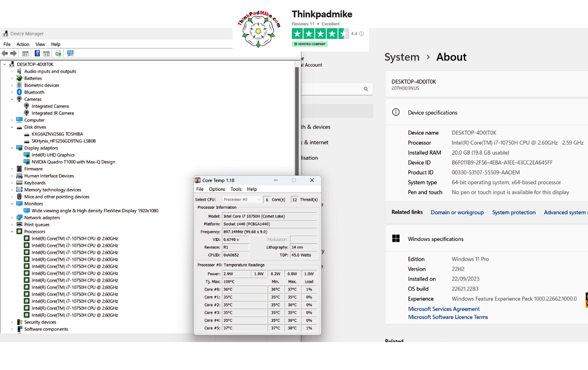
Task: Select the Bluetooth icon in device tree
Action: click(19, 92)
